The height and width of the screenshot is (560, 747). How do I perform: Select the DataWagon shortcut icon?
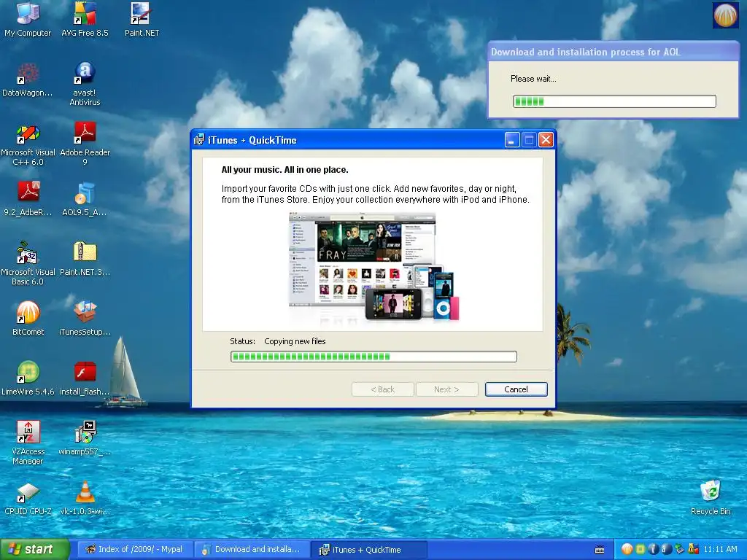click(28, 79)
